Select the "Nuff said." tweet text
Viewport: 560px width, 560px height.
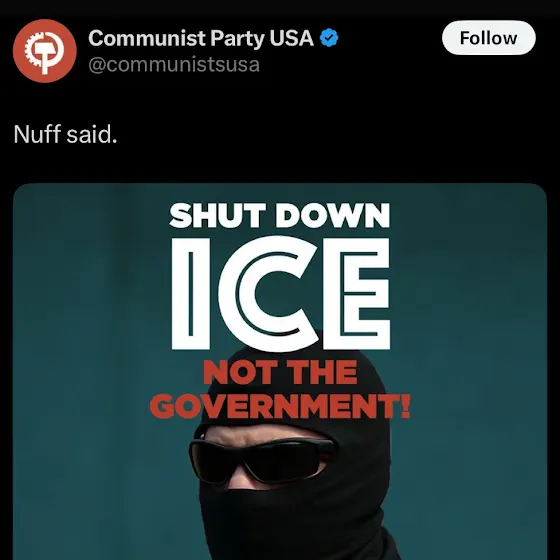[x=66, y=135]
